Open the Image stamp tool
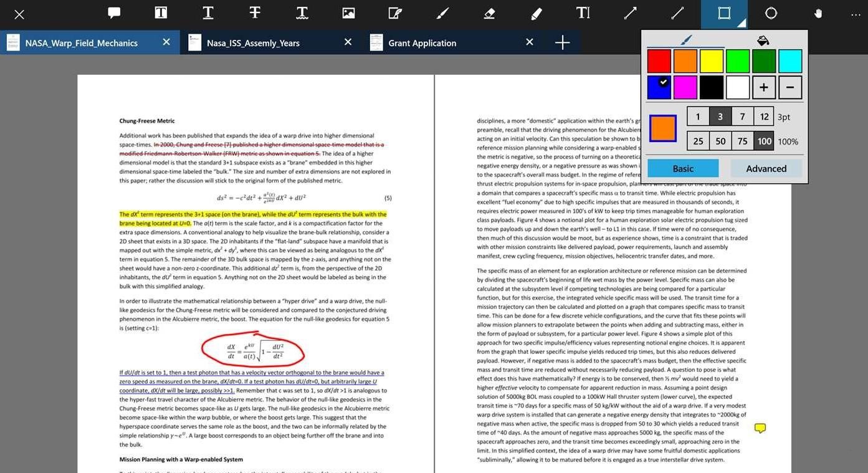Image resolution: width=868 pixels, height=473 pixels. coord(348,12)
